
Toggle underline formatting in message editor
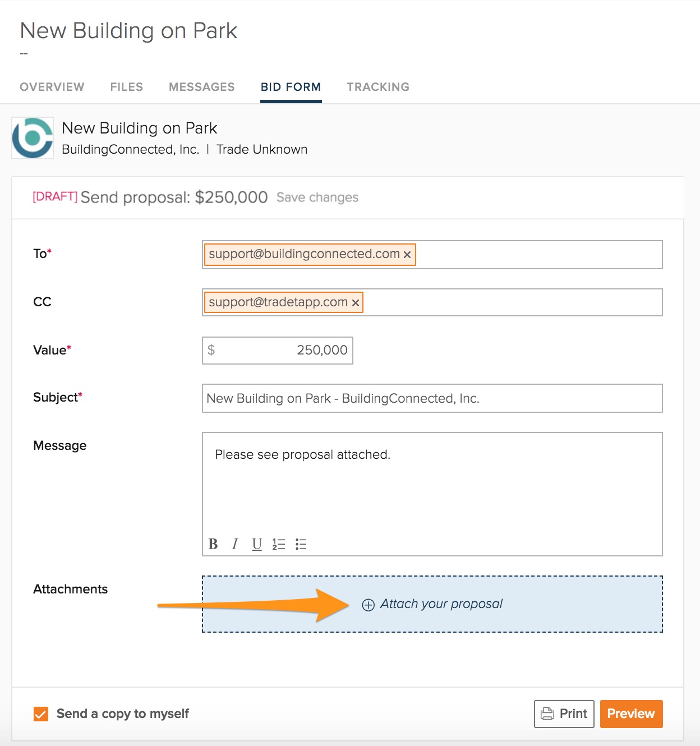click(x=257, y=544)
